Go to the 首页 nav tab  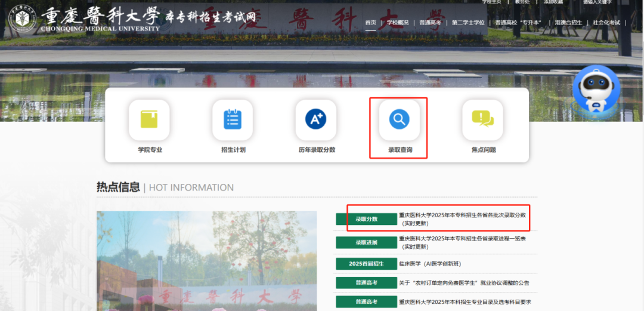[370, 23]
